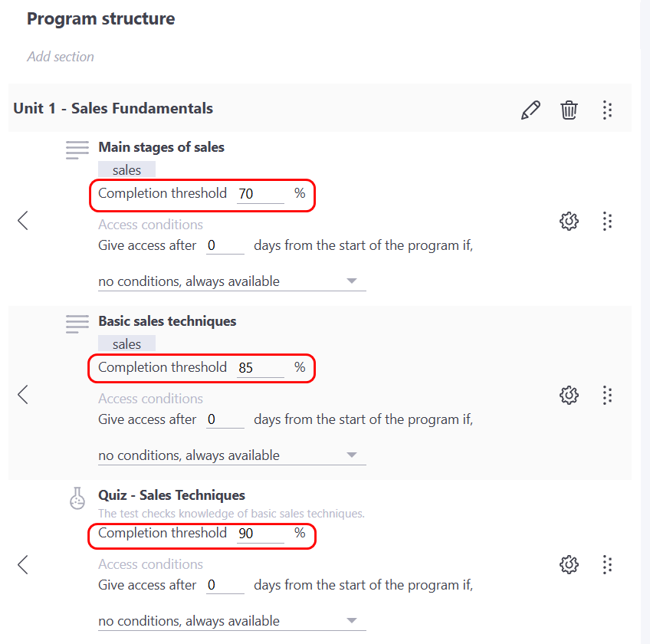650x644 pixels.
Task: Open three-dot menu for Main stages of sales
Action: click(607, 222)
